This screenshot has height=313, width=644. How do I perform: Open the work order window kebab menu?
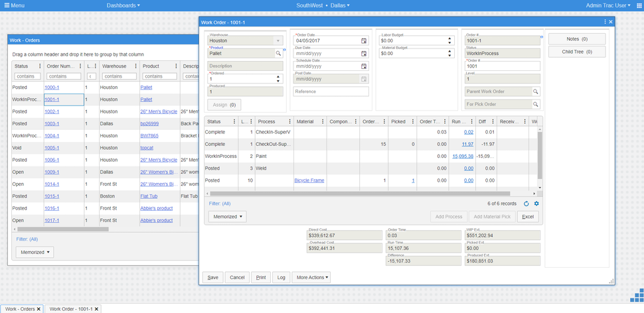coord(605,22)
